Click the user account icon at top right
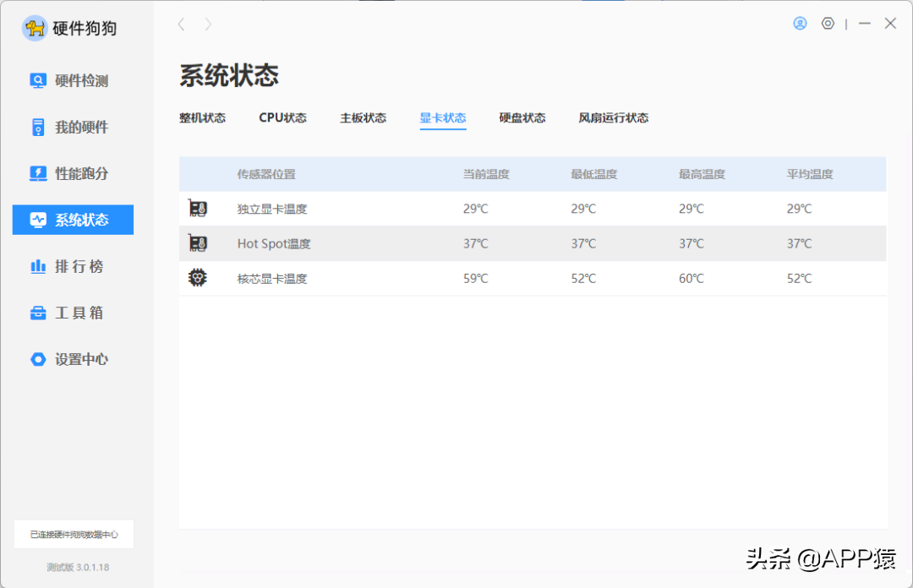Viewport: 913px width, 588px height. [x=800, y=23]
